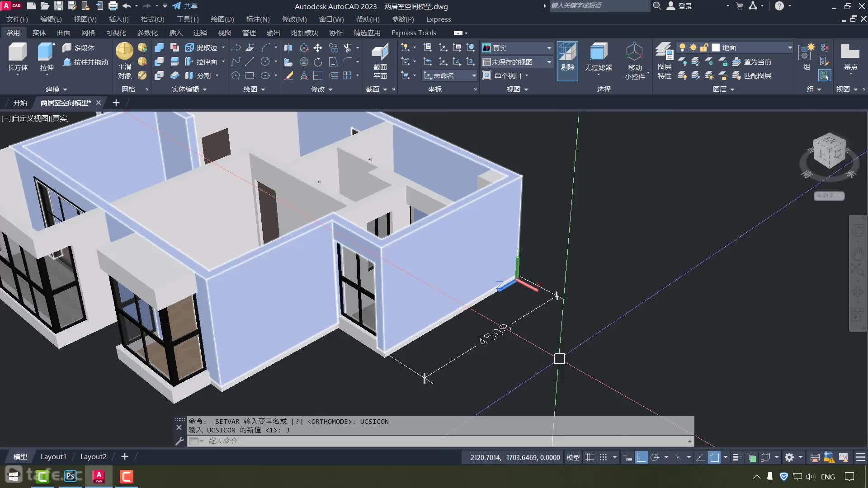Switch to the 实体 ribbon tab
The width and height of the screenshot is (868, 488).
coord(39,33)
